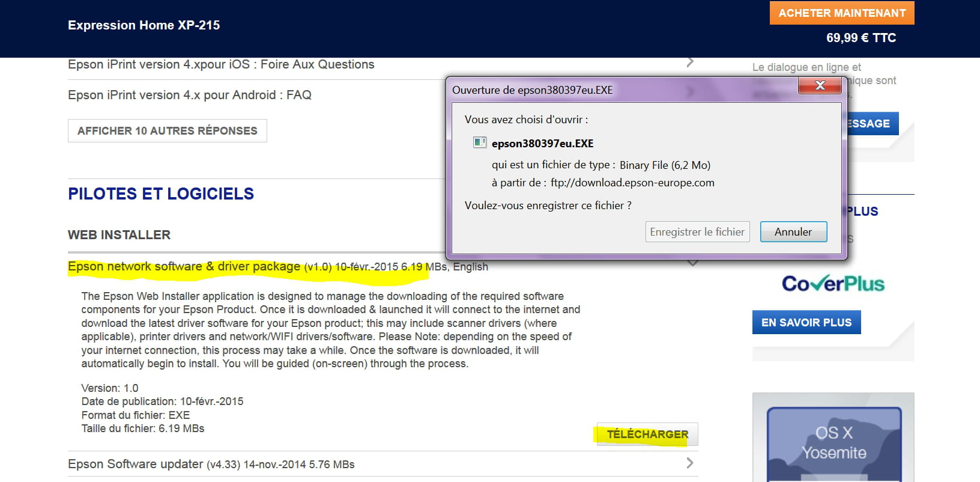Open Epson iPrint iOS Foire Aux Questions
The height and width of the screenshot is (482, 980).
click(221, 64)
